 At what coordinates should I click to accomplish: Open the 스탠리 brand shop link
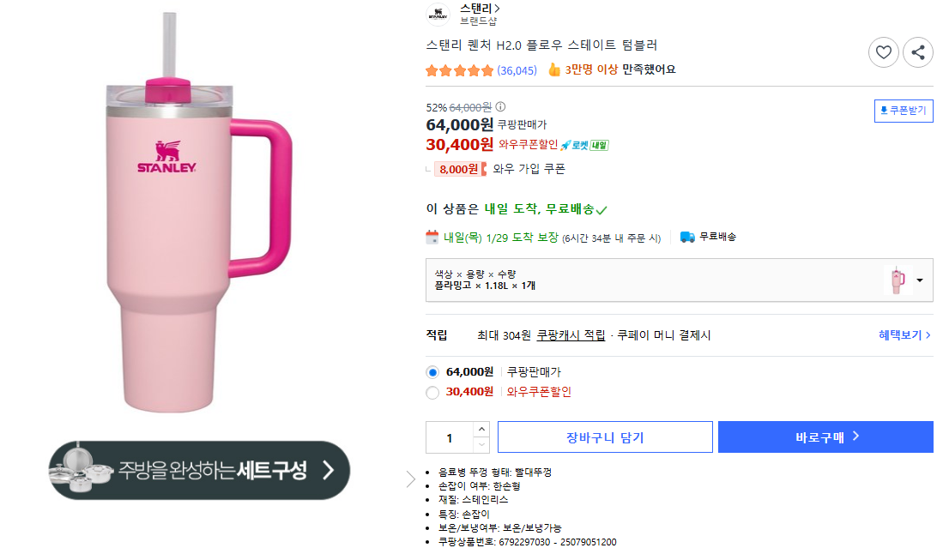click(480, 9)
